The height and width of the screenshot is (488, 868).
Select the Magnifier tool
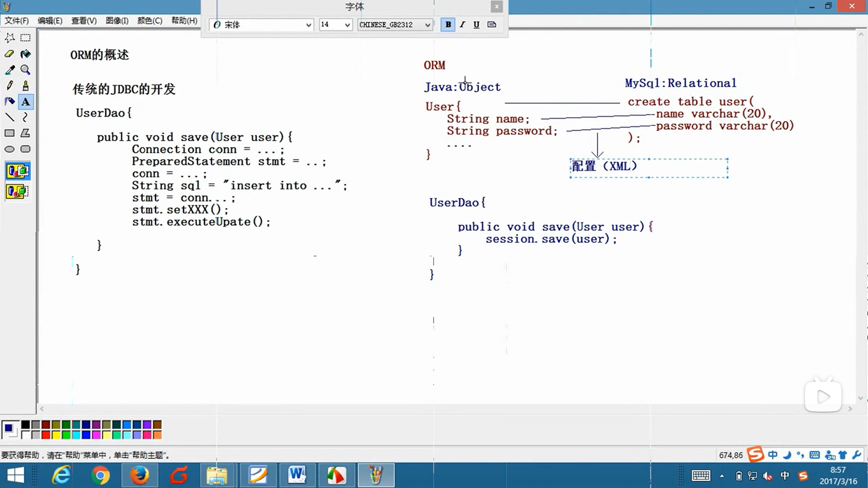(x=25, y=70)
